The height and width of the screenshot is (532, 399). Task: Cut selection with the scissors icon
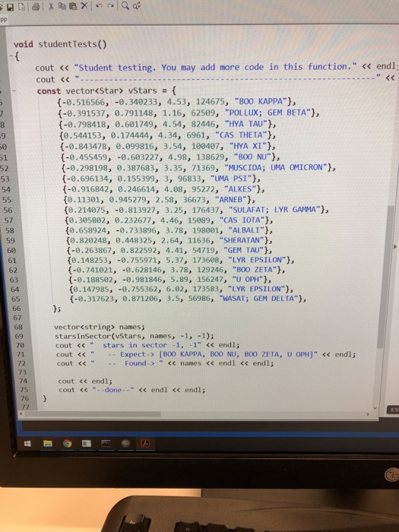click(x=51, y=6)
